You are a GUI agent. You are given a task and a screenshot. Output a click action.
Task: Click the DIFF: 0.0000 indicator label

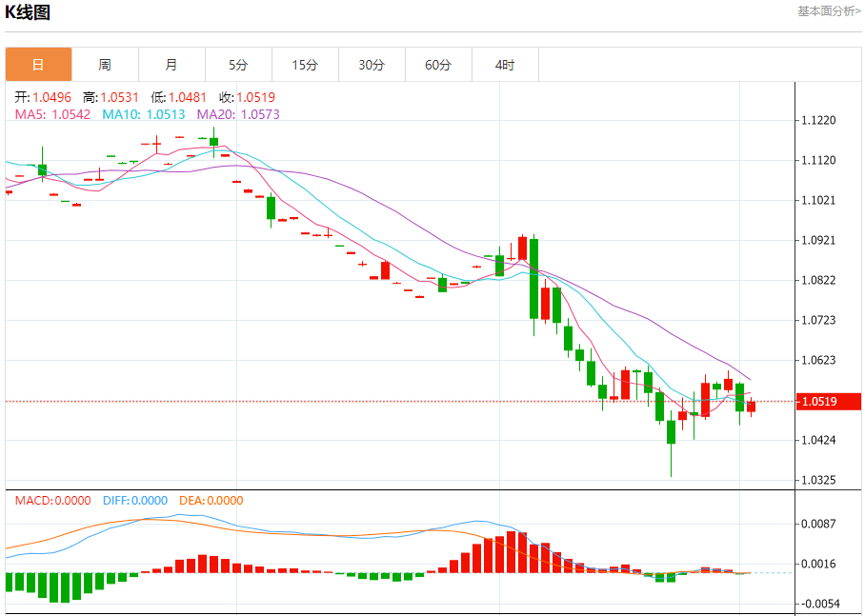pos(135,500)
